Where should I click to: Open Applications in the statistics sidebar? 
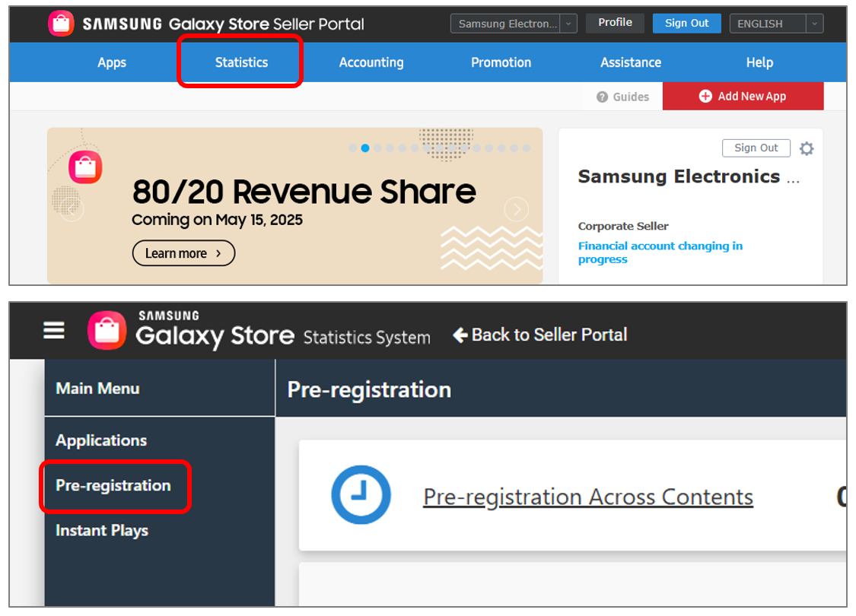tap(101, 440)
